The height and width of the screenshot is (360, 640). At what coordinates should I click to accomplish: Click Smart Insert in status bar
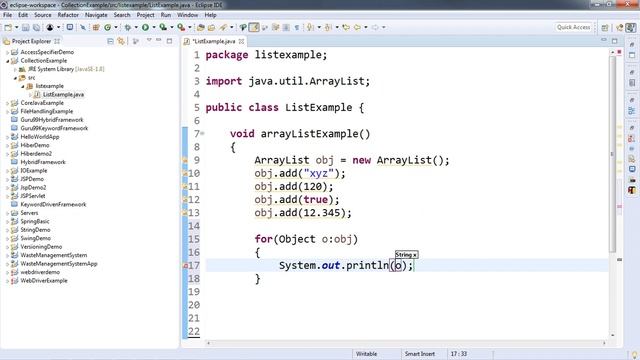420,354
